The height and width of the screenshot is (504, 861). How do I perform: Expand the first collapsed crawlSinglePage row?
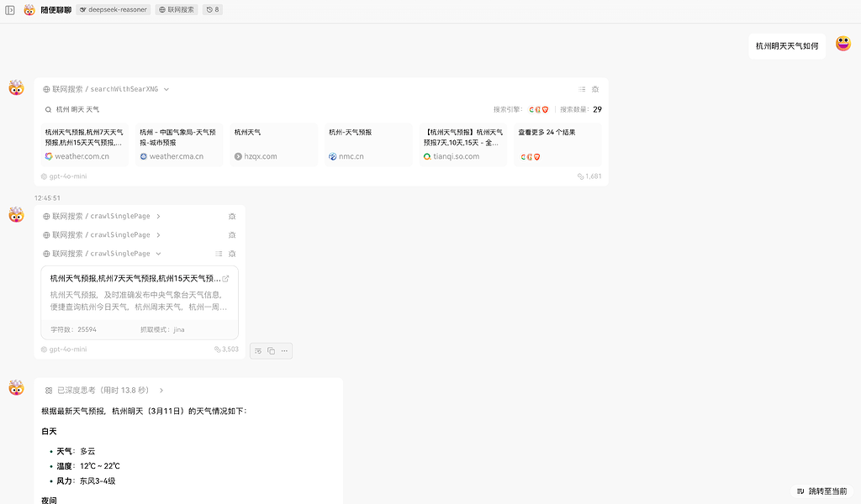click(x=159, y=217)
